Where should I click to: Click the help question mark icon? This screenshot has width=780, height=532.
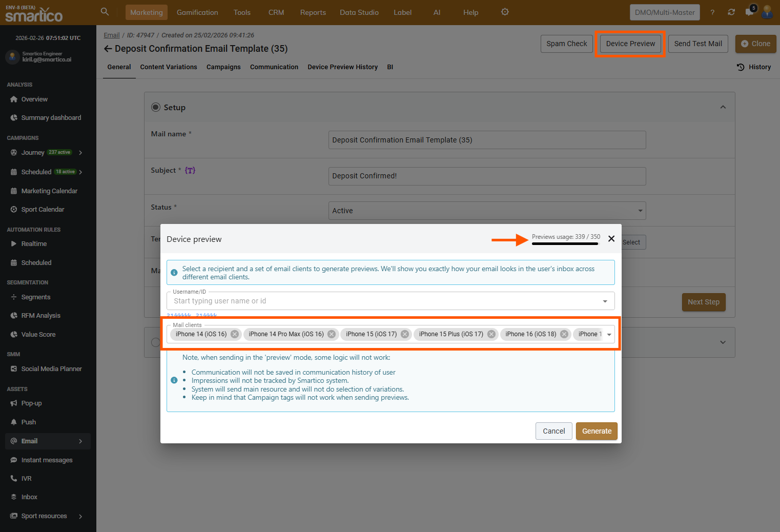[712, 12]
